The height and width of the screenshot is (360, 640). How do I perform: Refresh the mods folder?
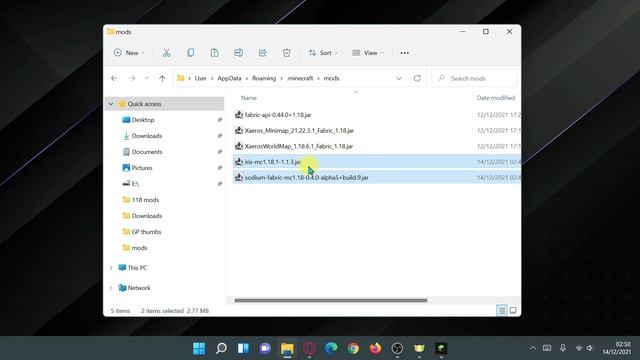417,78
